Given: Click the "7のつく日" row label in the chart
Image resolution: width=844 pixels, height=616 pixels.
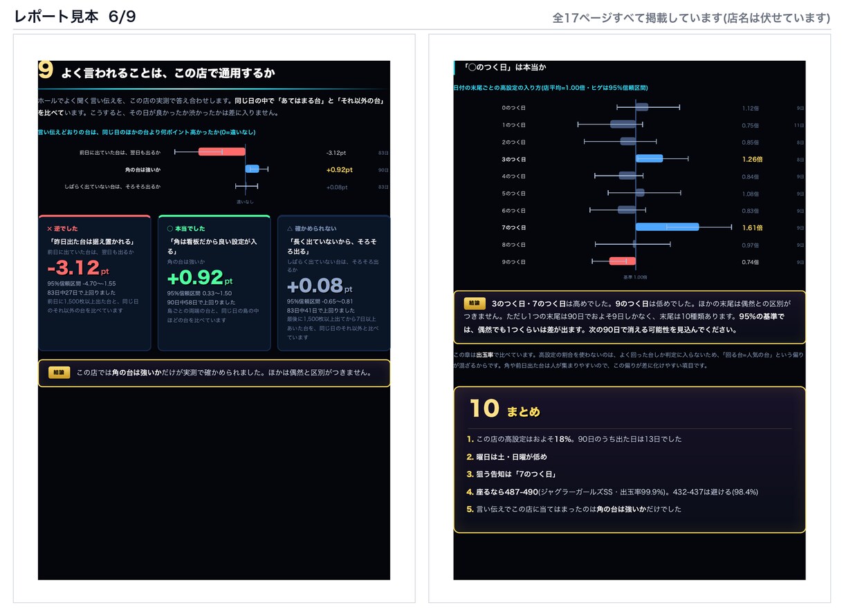Looking at the screenshot, I should [x=513, y=227].
